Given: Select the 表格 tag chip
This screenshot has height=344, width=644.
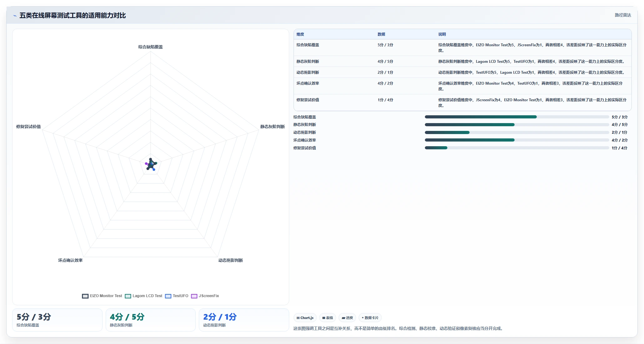Looking at the screenshot, I should [x=328, y=318].
